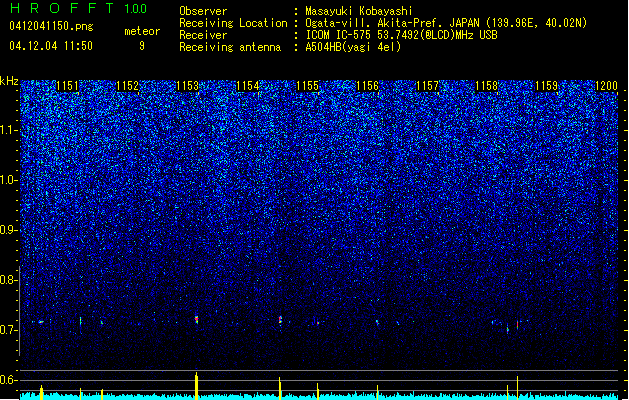Click the 1157 time axis label
The height and width of the screenshot is (400, 629).
[x=428, y=86]
